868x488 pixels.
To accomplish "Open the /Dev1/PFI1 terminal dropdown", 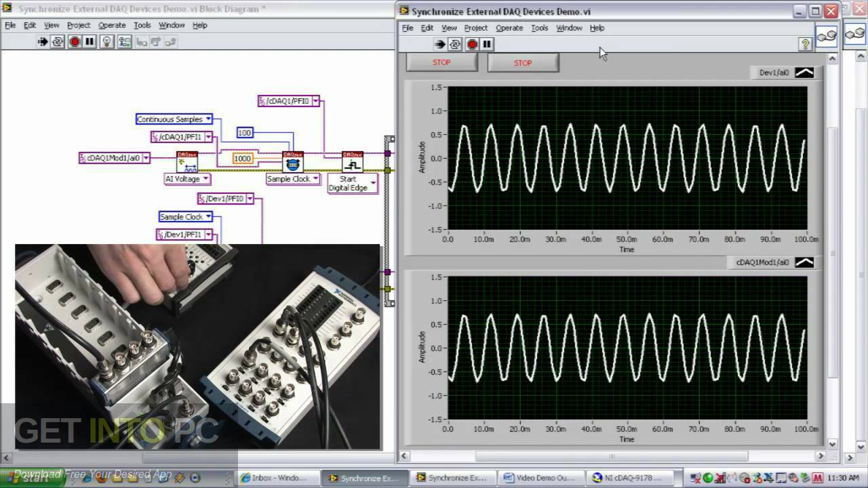I will (x=208, y=235).
